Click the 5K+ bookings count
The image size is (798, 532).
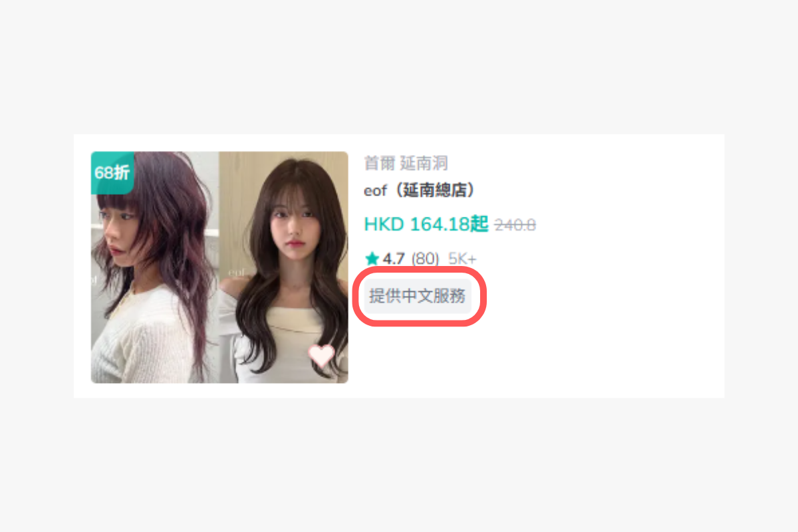(x=462, y=259)
